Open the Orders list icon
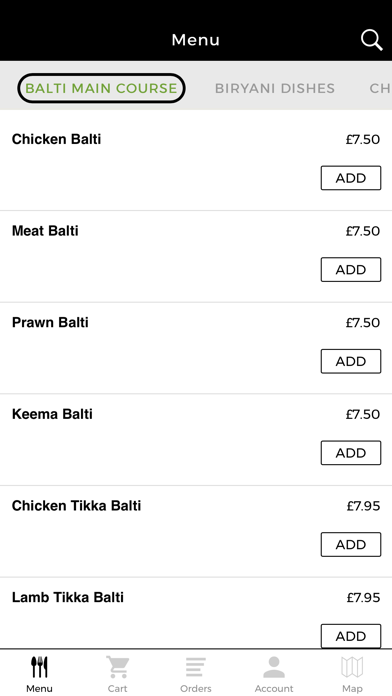This screenshot has height=696, width=392. point(196,667)
